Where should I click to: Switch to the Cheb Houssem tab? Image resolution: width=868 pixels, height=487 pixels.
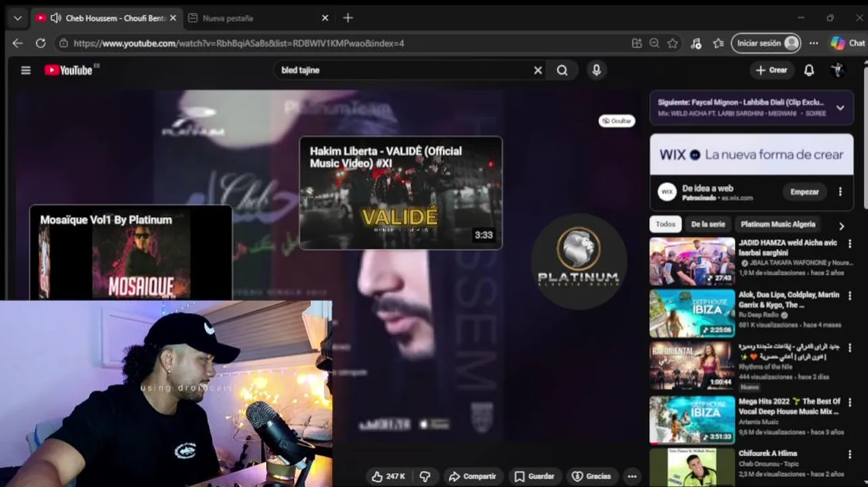106,18
